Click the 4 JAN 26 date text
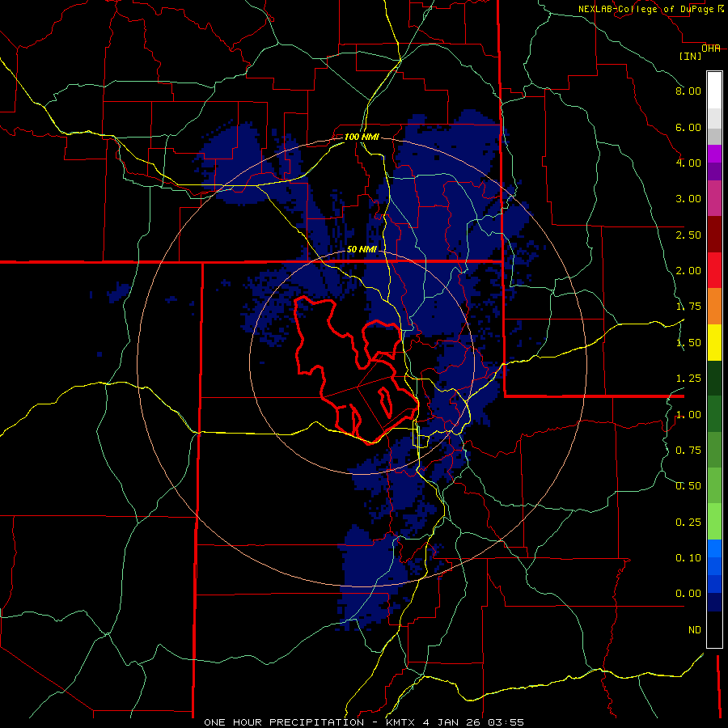Viewport: 728px width, 728px height. [x=452, y=722]
